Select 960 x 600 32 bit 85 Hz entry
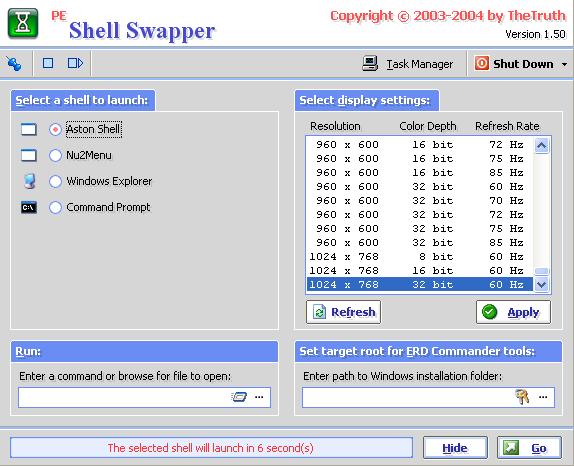574x466 pixels. pos(420,242)
